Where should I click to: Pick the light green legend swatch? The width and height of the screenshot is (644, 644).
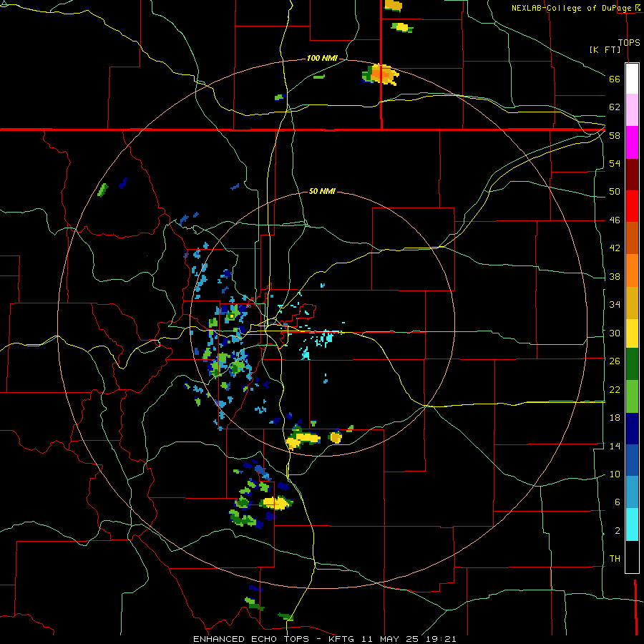[x=632, y=396]
